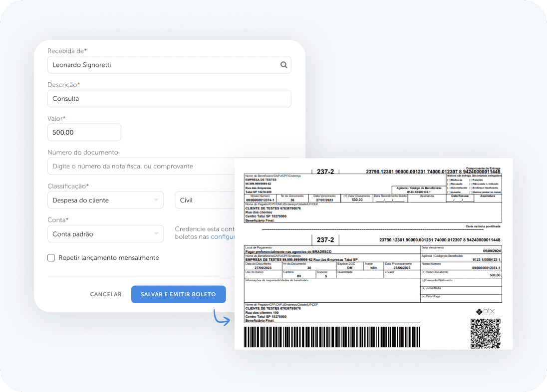
Task: Click the Pix logo on the boleto
Action: pyautogui.click(x=485, y=312)
